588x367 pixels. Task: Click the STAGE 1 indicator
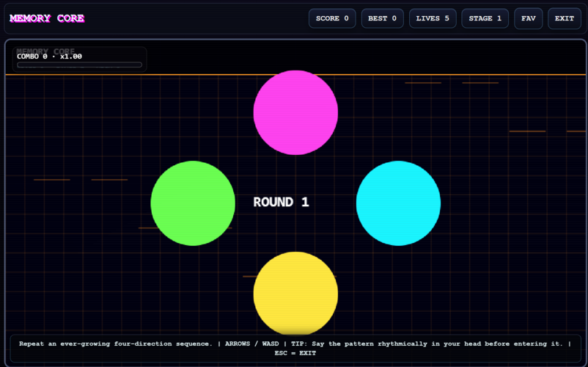pyautogui.click(x=485, y=18)
